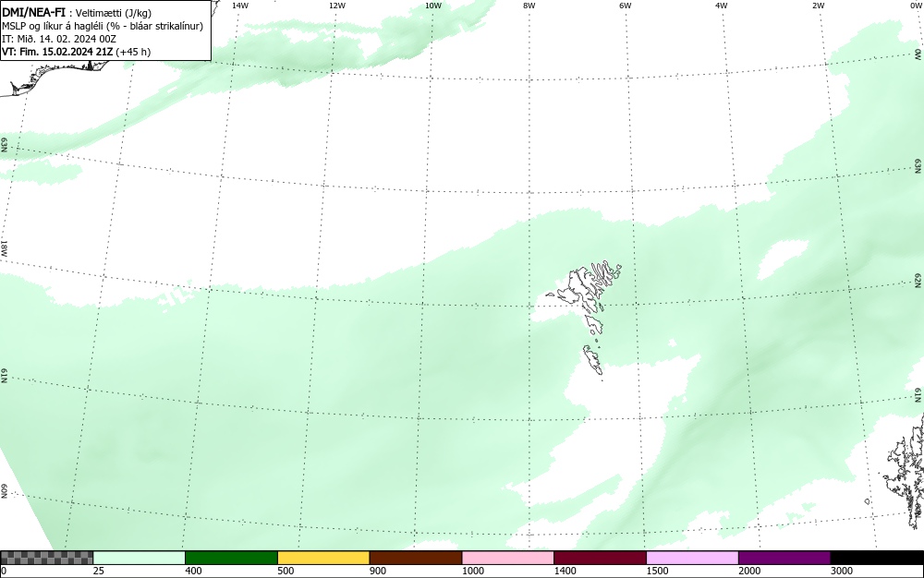Click the gray checkered 0–25 legend swatch

pyautogui.click(x=46, y=558)
